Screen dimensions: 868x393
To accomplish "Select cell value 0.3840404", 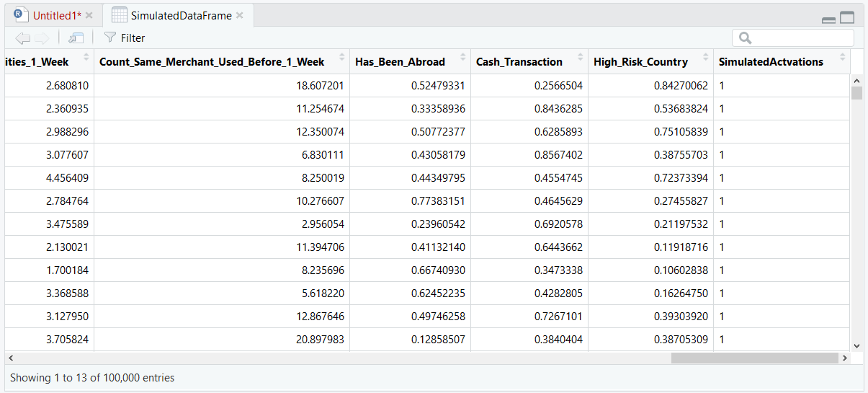I will coord(558,340).
